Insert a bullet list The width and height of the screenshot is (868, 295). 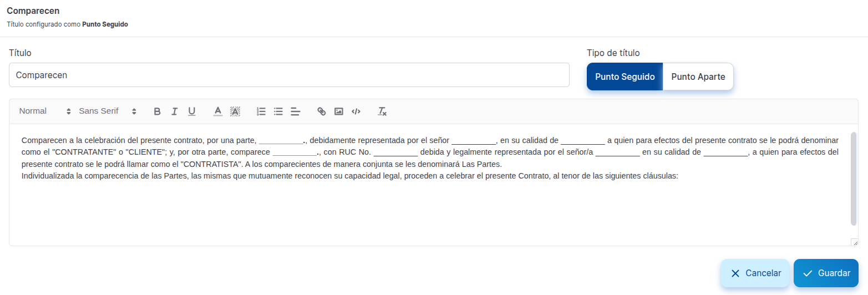point(278,111)
